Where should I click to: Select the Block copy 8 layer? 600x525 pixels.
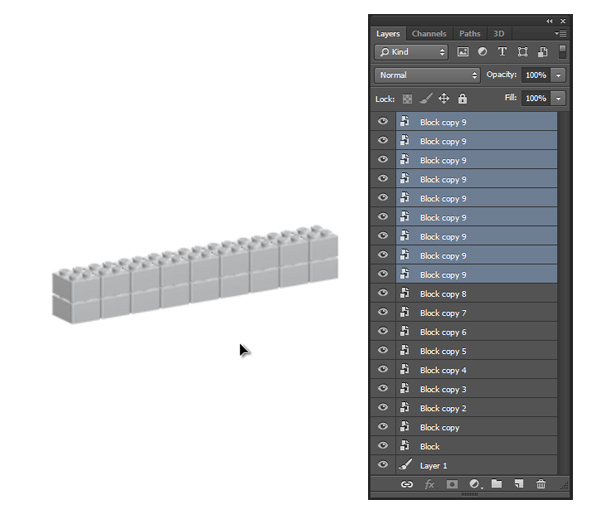[x=476, y=293]
